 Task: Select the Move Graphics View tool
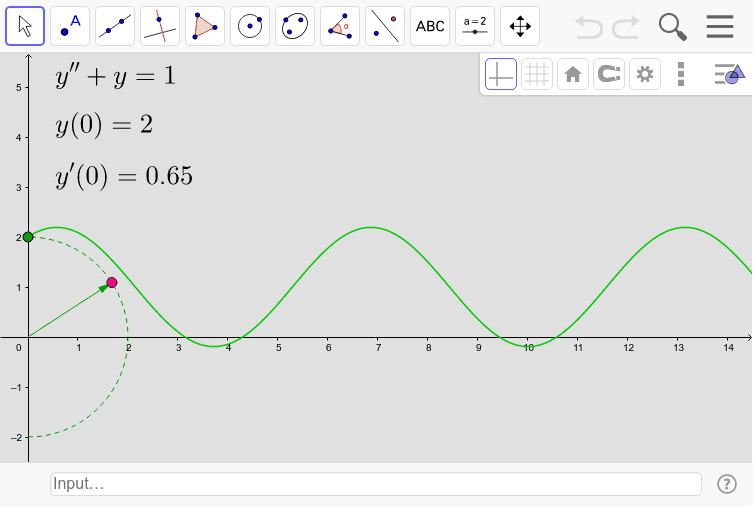point(520,26)
